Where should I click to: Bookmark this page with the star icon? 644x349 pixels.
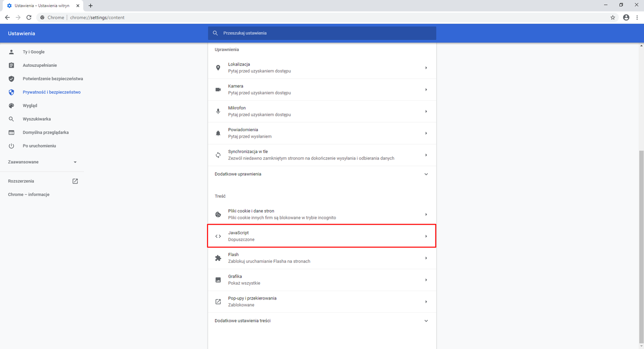click(613, 17)
